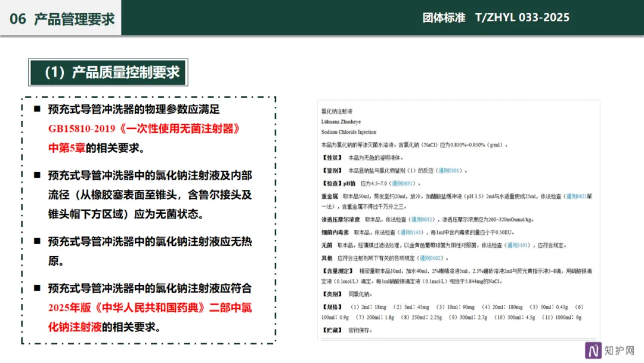Click the '同氯化钠。' category text
This screenshot has width=644, height=363.
click(360, 294)
